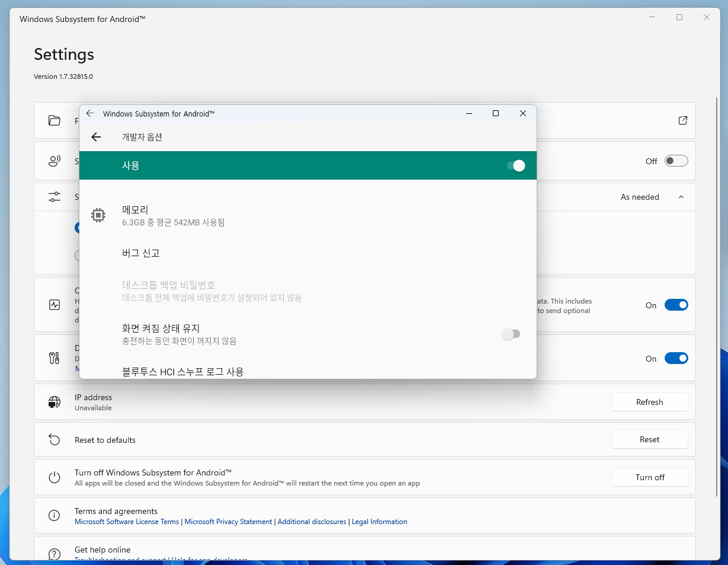Click the Reset button

tap(650, 439)
